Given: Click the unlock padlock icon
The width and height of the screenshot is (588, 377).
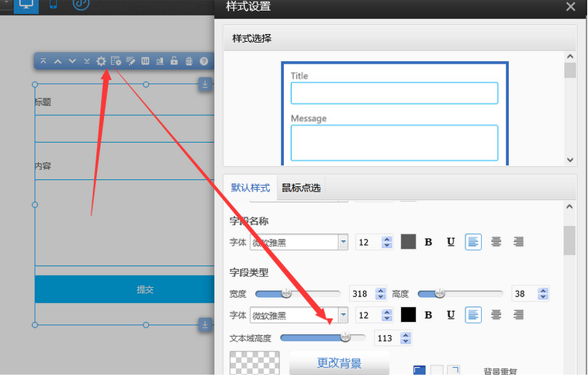Looking at the screenshot, I should click(174, 61).
